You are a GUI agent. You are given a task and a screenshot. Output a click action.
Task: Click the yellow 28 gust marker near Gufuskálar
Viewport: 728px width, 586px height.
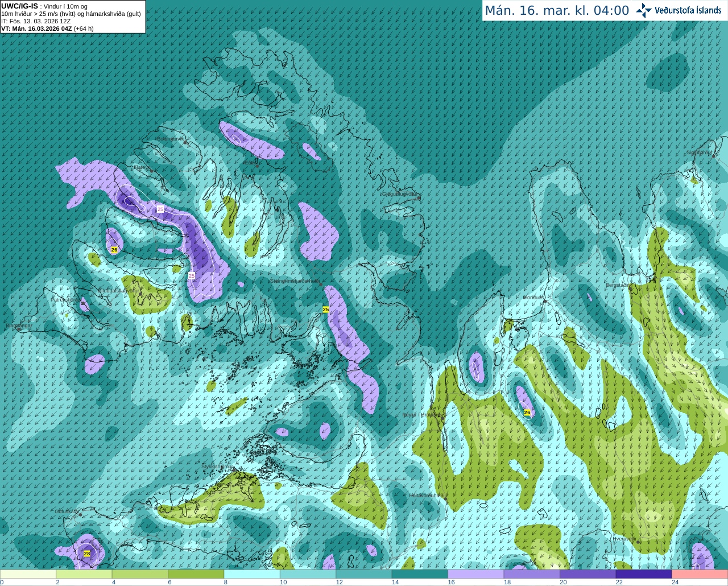[x=87, y=553]
